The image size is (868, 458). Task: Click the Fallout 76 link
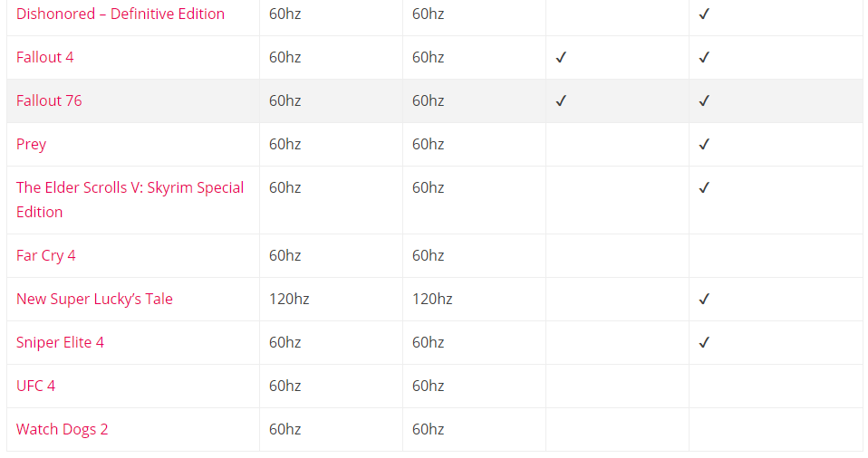tap(49, 100)
